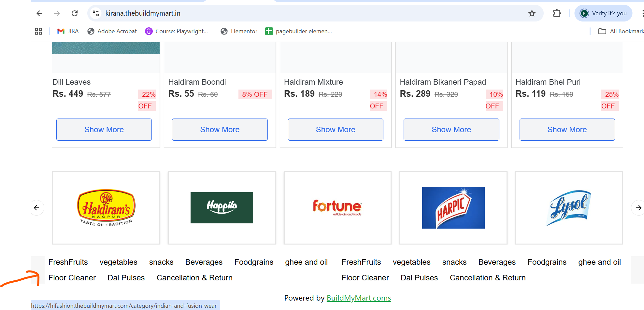644x310 pixels.
Task: Open the first FreshFruits footer link
Action: pos(68,262)
